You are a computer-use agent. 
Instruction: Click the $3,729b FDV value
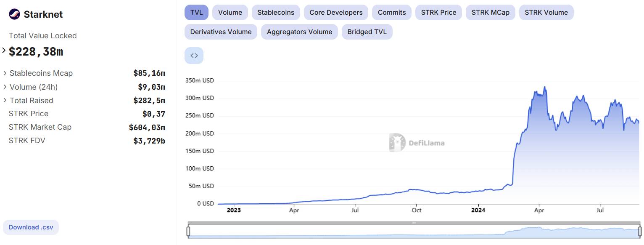tap(149, 141)
